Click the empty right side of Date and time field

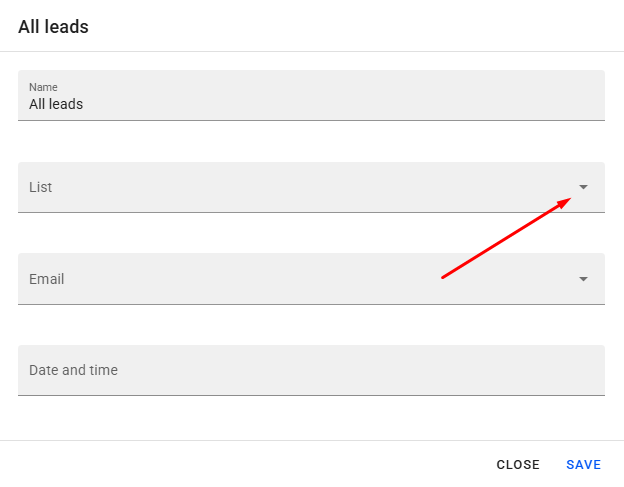[480, 370]
